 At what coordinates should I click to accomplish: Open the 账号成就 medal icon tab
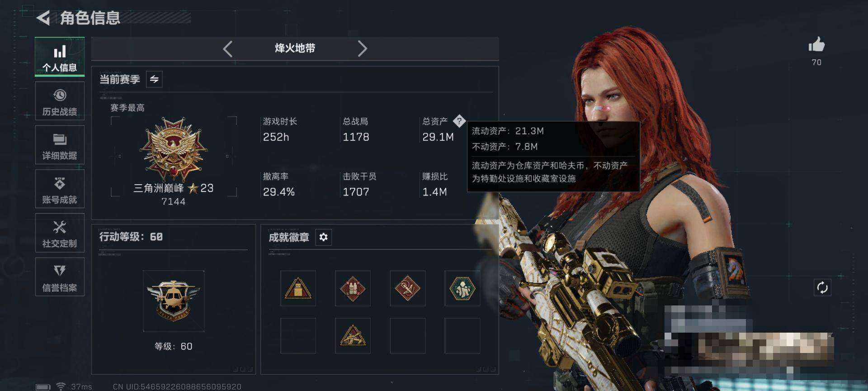point(60,189)
